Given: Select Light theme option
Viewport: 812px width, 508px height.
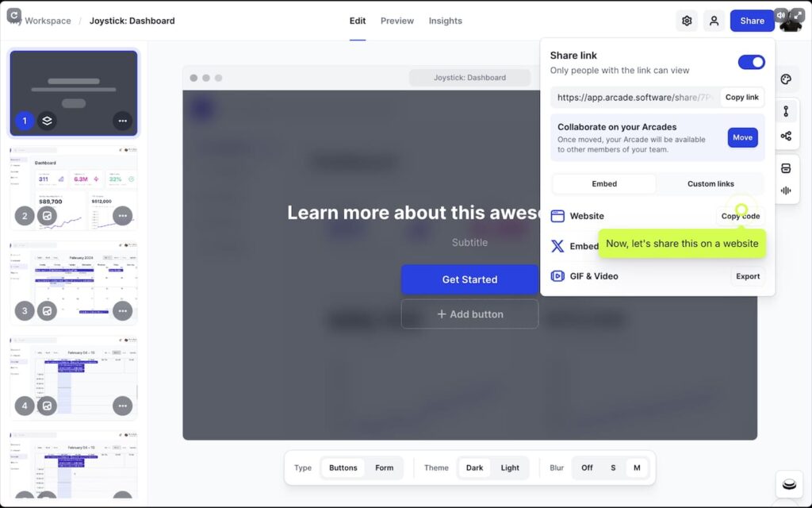Looking at the screenshot, I should pyautogui.click(x=510, y=468).
